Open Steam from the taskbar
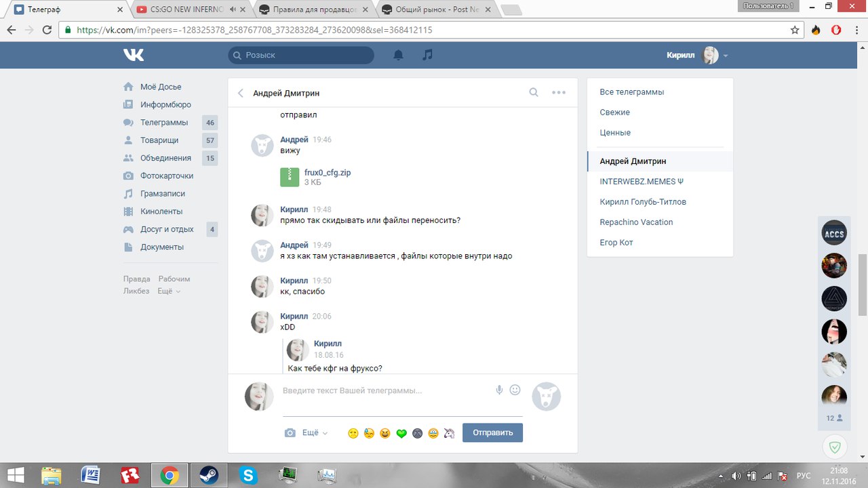 209,475
